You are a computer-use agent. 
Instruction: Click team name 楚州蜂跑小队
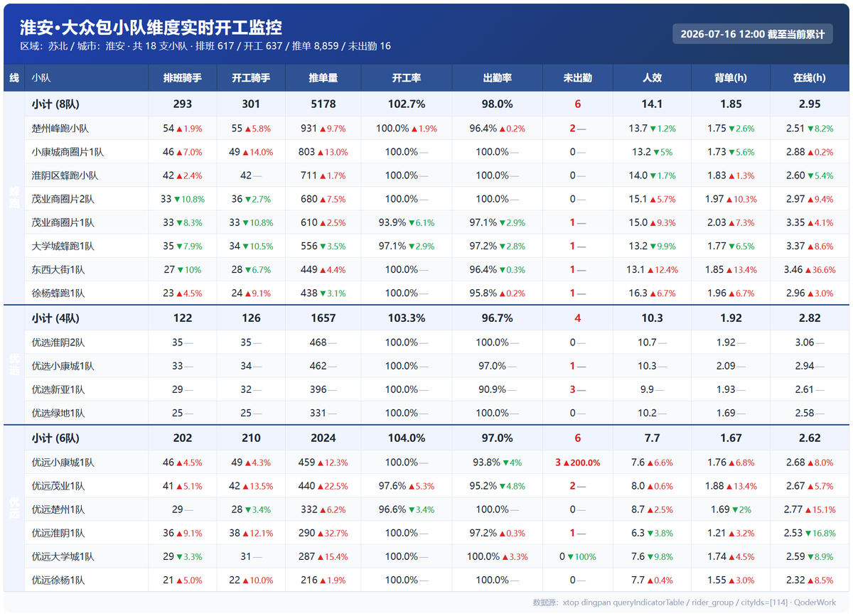60,129
